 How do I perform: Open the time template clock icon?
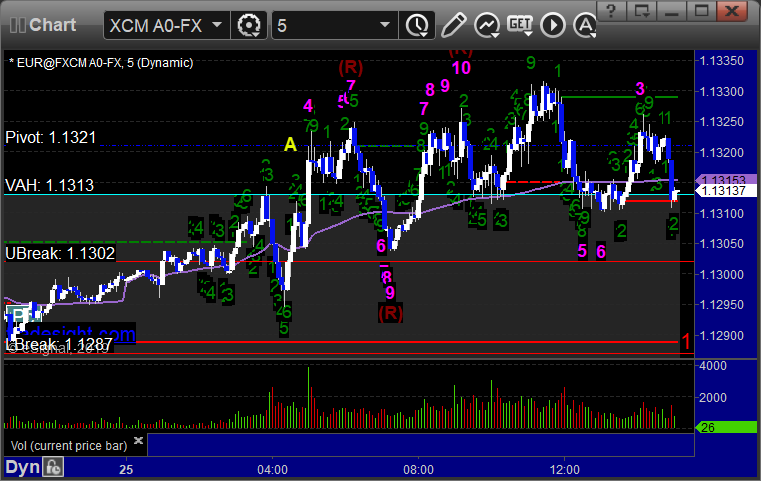click(x=416, y=25)
